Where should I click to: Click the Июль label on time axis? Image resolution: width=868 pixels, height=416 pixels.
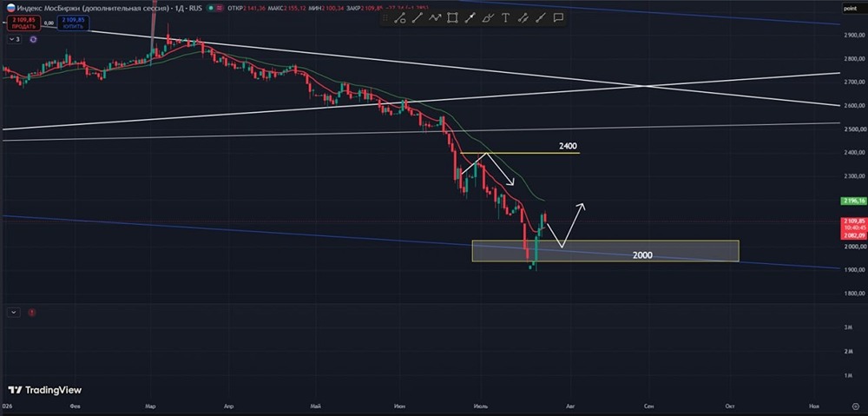point(481,406)
